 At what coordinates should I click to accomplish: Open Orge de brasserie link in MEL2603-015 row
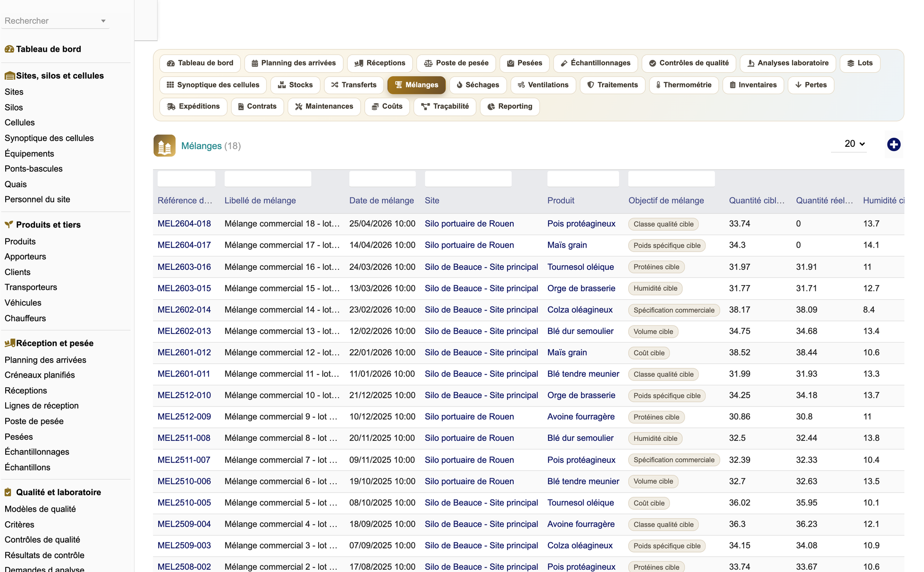tap(581, 288)
